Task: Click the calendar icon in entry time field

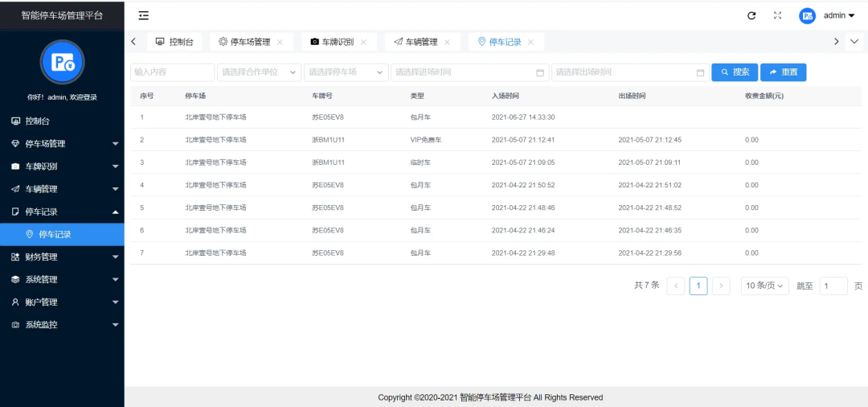Action: click(x=540, y=72)
